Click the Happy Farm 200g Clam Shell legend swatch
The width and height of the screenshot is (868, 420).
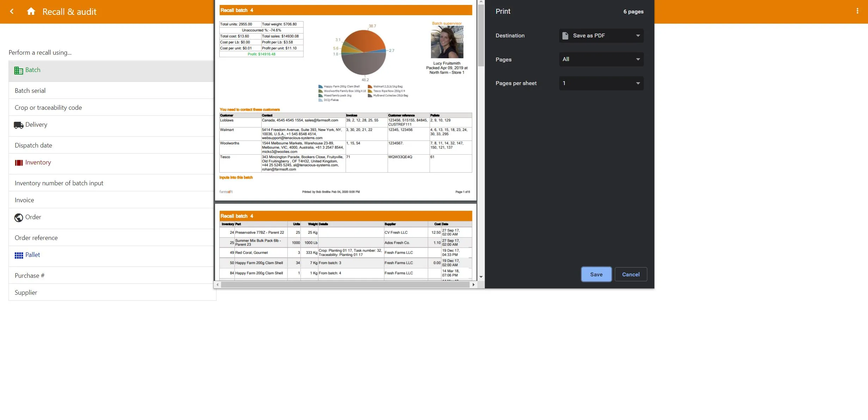[320, 86]
